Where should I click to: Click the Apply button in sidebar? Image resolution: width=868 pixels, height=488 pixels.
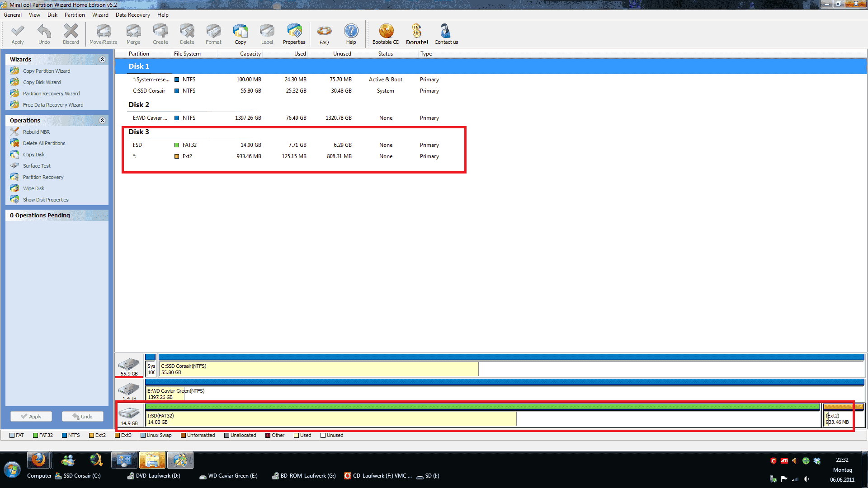pyautogui.click(x=31, y=417)
